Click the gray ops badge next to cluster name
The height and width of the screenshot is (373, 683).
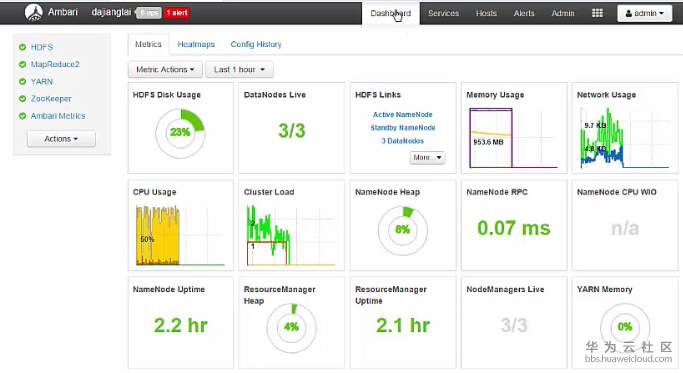tap(149, 13)
